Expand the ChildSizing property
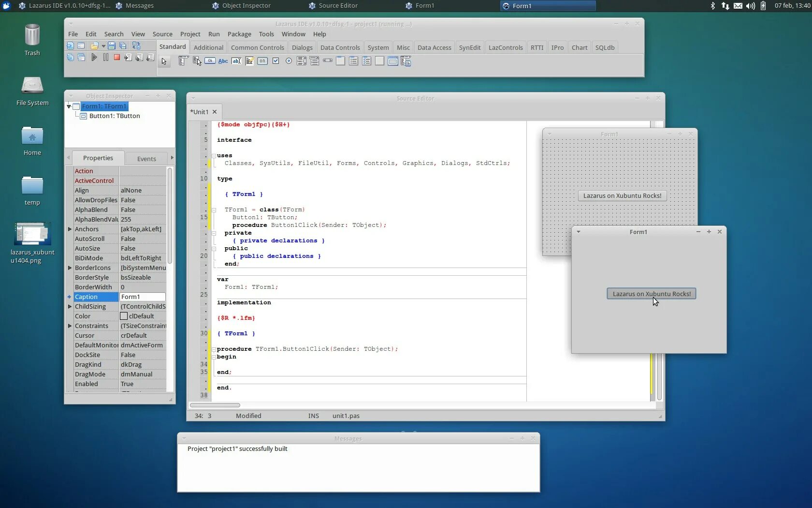Screen dimensions: 812x508 pyautogui.click(x=70, y=306)
